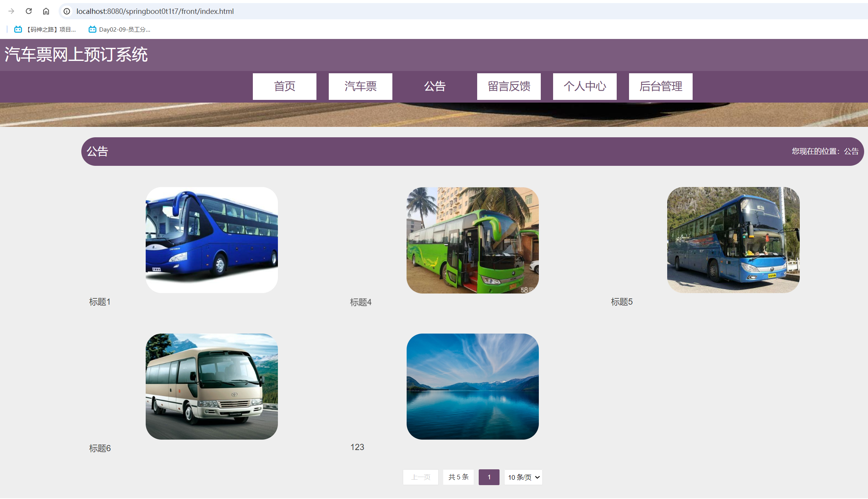Viewport: 868px width, 499px height.
Task: Reload the current page
Action: click(x=29, y=11)
